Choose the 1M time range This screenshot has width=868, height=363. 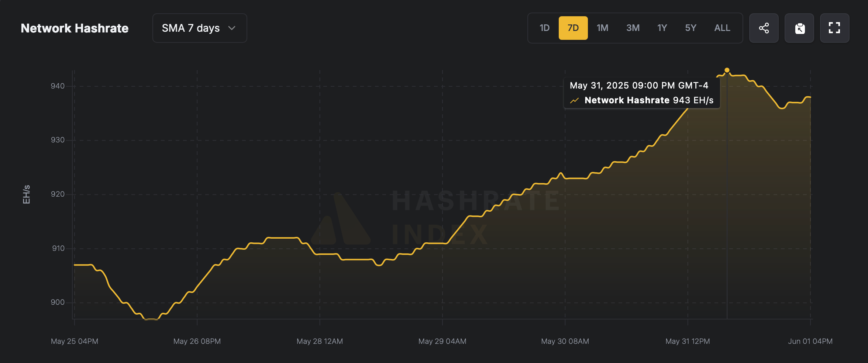602,28
